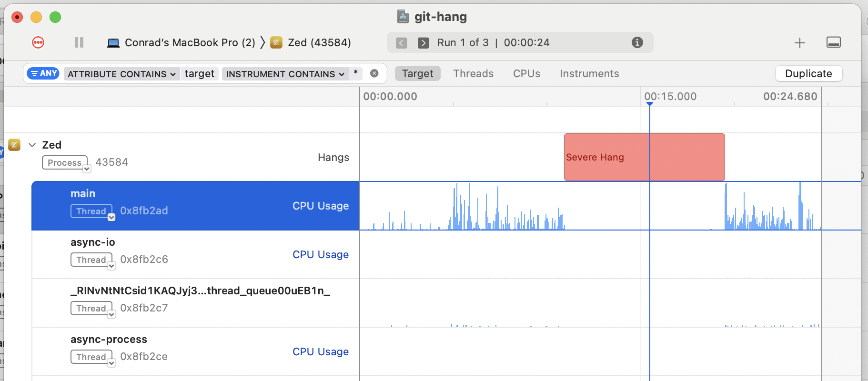Click the record button in the toolbar
This screenshot has width=868, height=381.
coord(38,43)
